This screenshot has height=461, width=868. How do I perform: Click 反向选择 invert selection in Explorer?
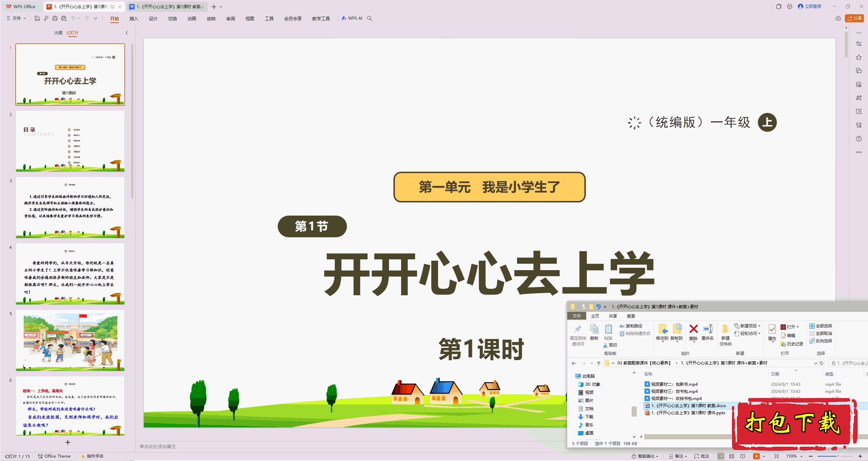point(821,341)
